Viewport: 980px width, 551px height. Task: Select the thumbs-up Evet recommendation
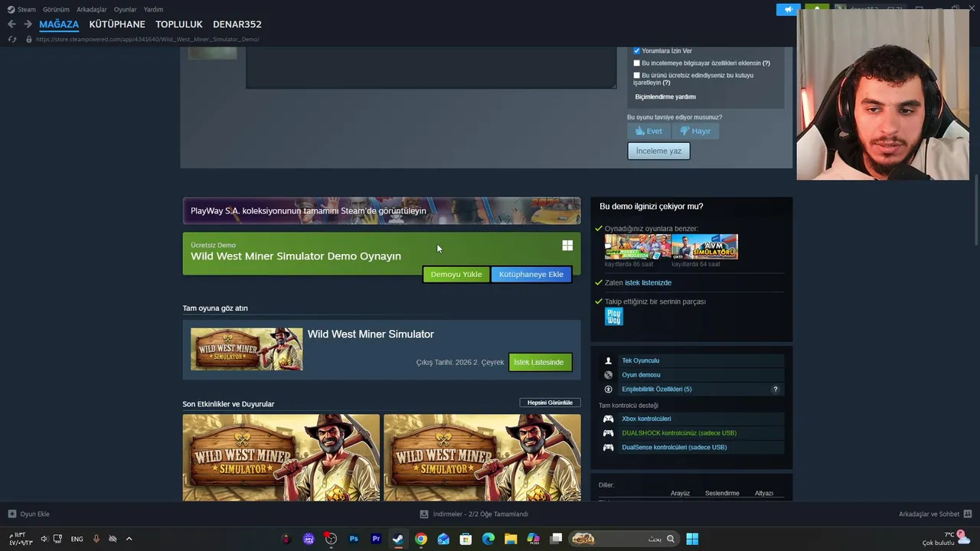tap(648, 131)
